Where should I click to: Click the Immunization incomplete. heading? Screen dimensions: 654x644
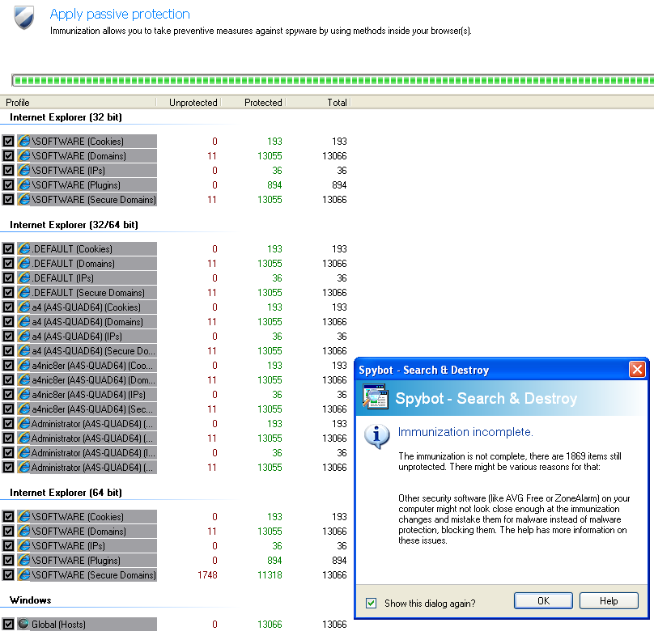click(465, 432)
